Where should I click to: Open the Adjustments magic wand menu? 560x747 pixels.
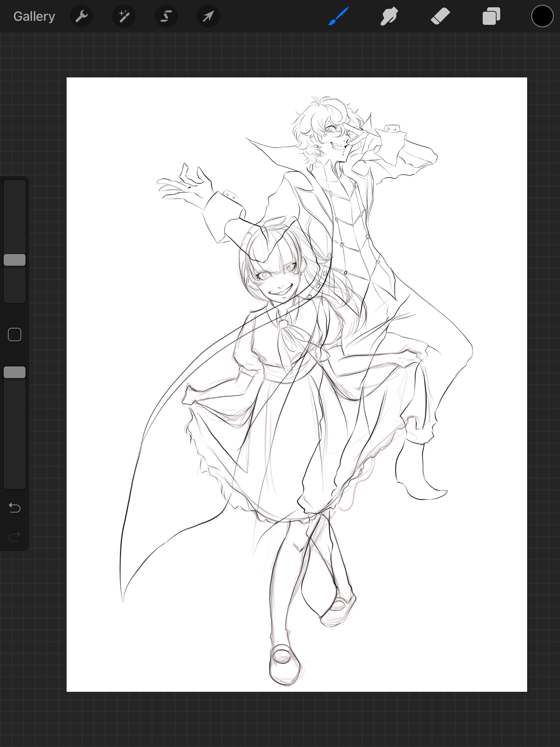point(124,16)
